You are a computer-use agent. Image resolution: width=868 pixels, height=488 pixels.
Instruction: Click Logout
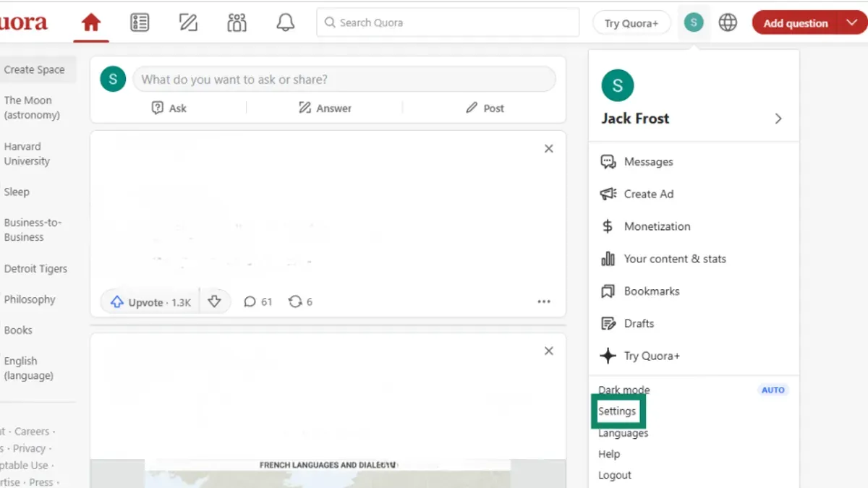(x=615, y=475)
